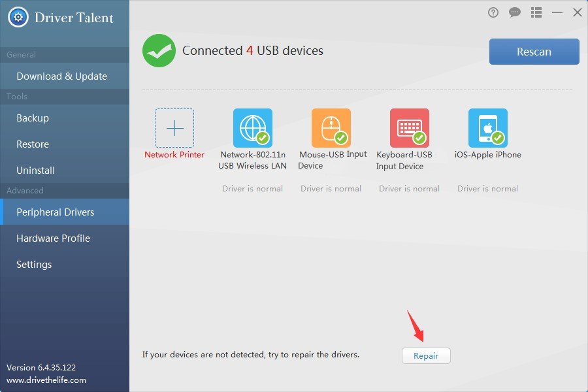Click 'Driver is normal' under iPhone

pyautogui.click(x=487, y=189)
